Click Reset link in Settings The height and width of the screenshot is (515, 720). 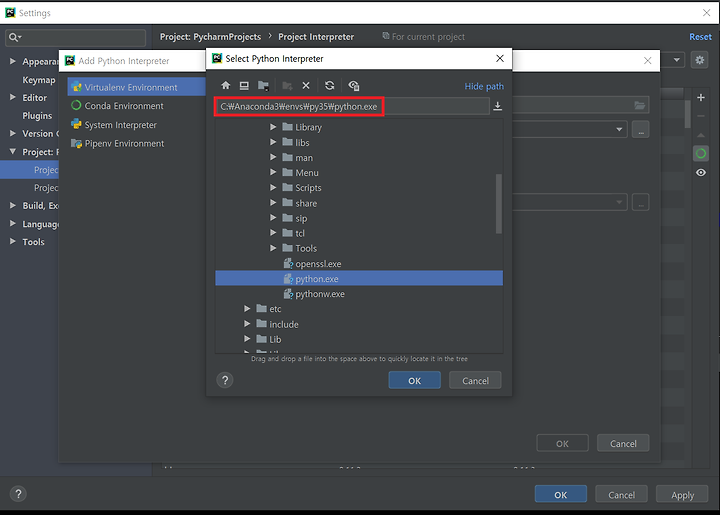tap(700, 37)
